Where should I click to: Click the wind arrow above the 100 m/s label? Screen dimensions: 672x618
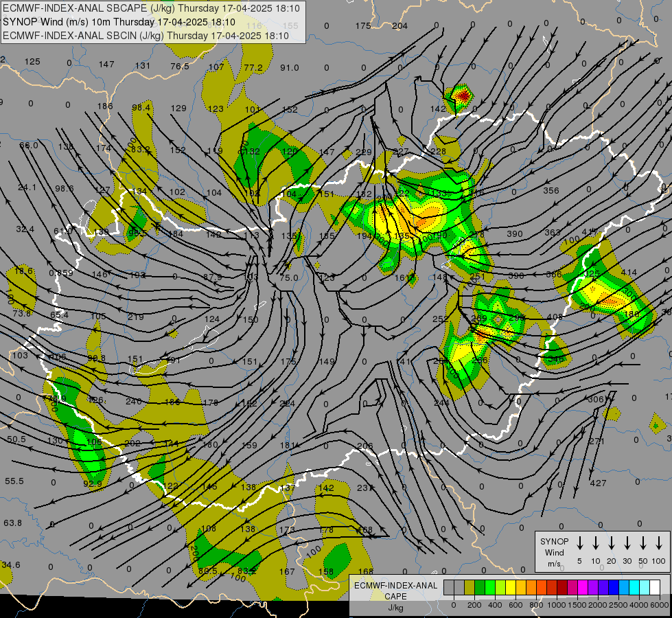coord(659,543)
